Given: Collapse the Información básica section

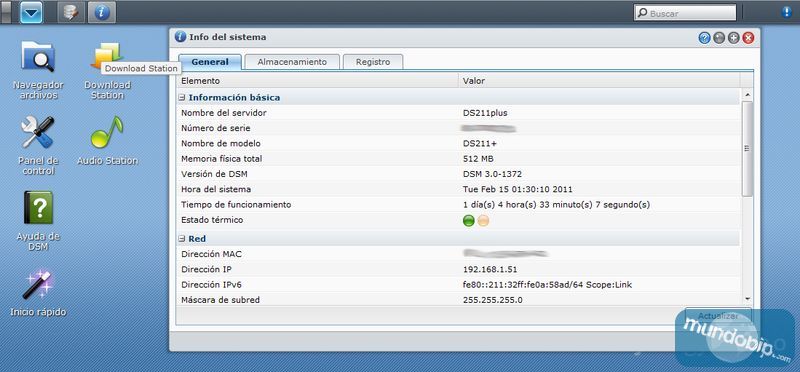Looking at the screenshot, I should [182, 97].
